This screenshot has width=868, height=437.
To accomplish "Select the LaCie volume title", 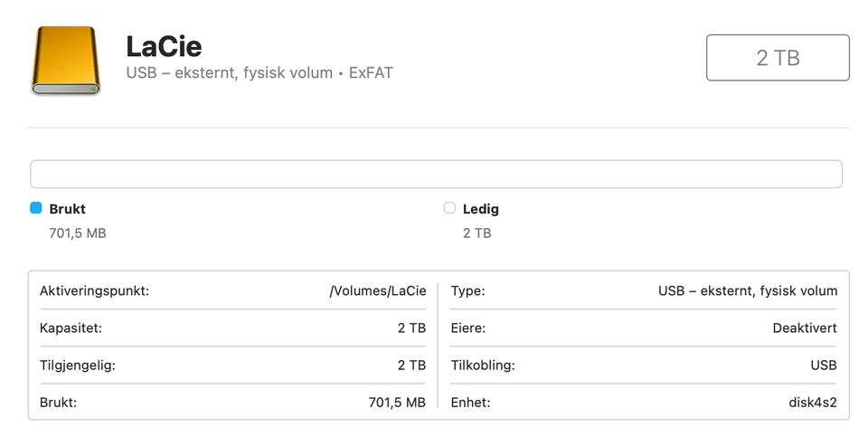I will 164,46.
